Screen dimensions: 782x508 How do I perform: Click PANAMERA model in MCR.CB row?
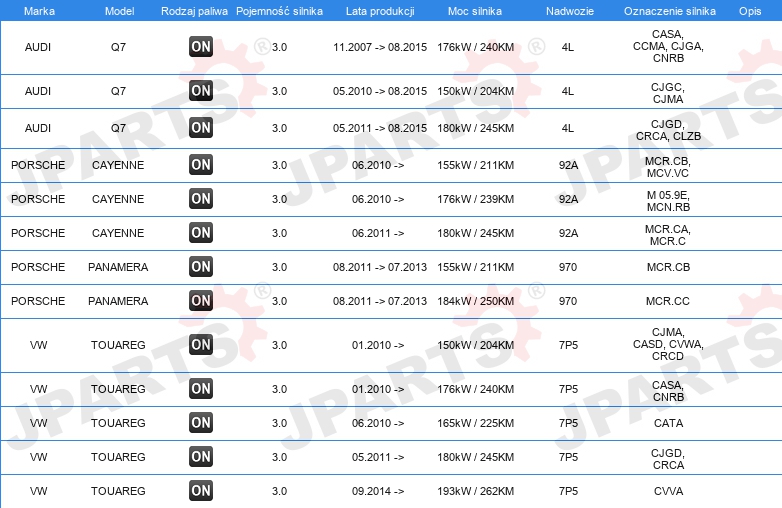point(118,267)
